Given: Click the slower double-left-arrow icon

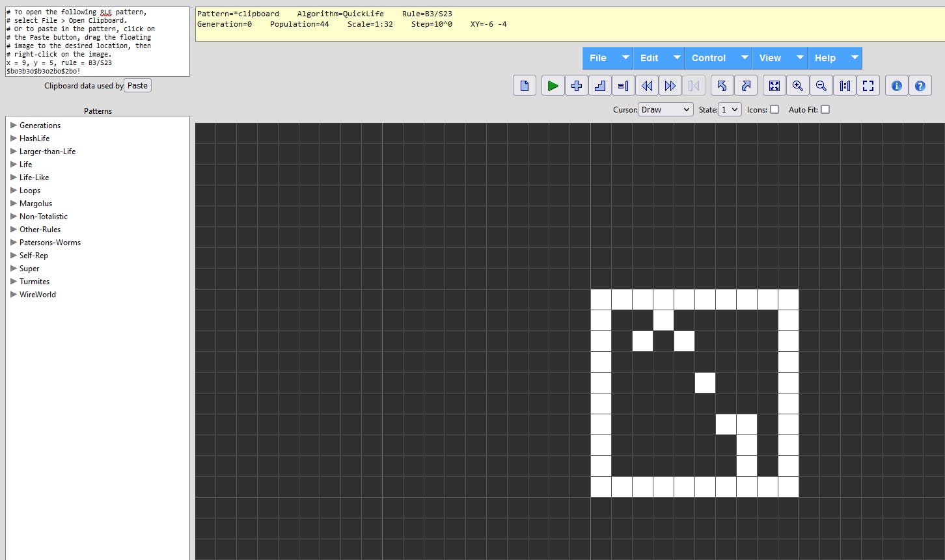Looking at the screenshot, I should click(x=646, y=86).
